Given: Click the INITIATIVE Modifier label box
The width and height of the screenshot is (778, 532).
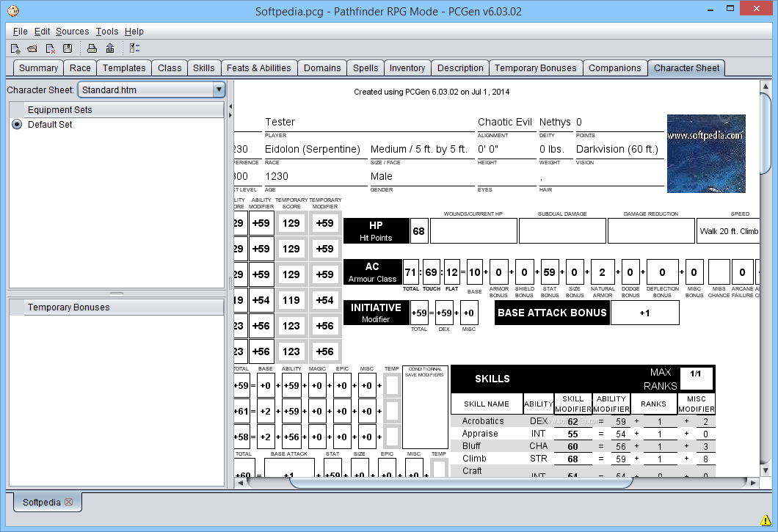Looking at the screenshot, I should point(376,313).
